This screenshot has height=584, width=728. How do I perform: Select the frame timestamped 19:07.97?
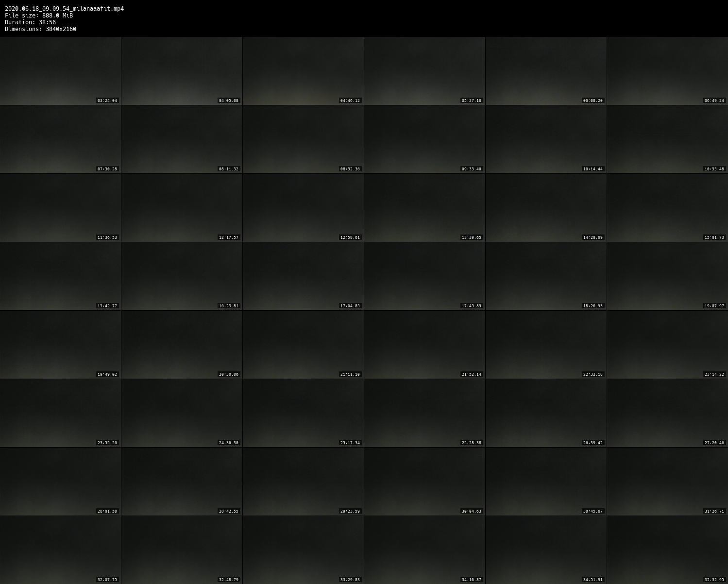pyautogui.click(x=667, y=276)
